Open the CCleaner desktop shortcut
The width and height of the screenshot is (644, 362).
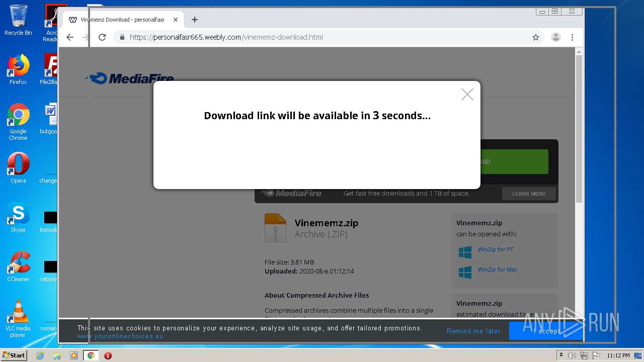tap(18, 266)
